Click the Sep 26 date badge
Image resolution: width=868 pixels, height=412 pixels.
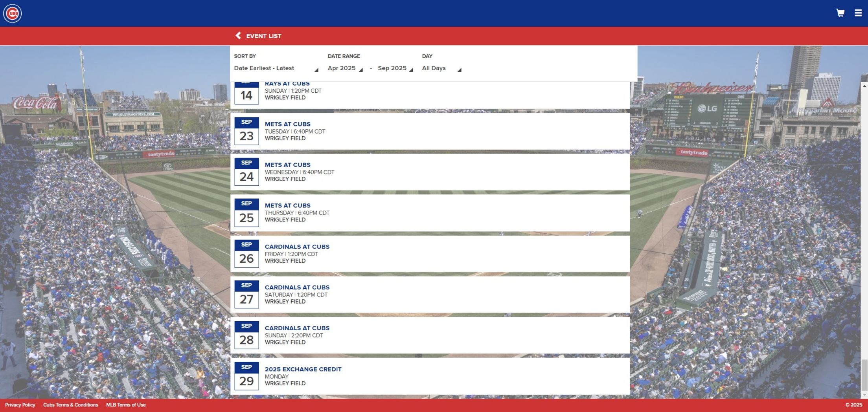tap(246, 254)
